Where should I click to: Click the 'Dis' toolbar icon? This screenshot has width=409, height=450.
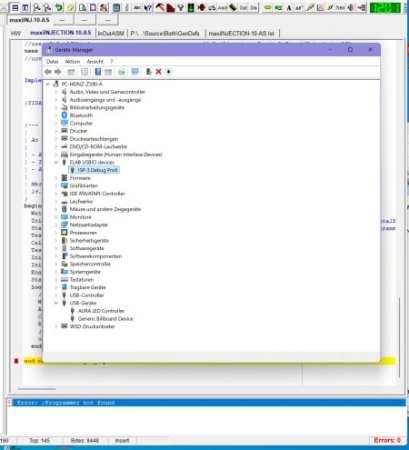[254, 7]
